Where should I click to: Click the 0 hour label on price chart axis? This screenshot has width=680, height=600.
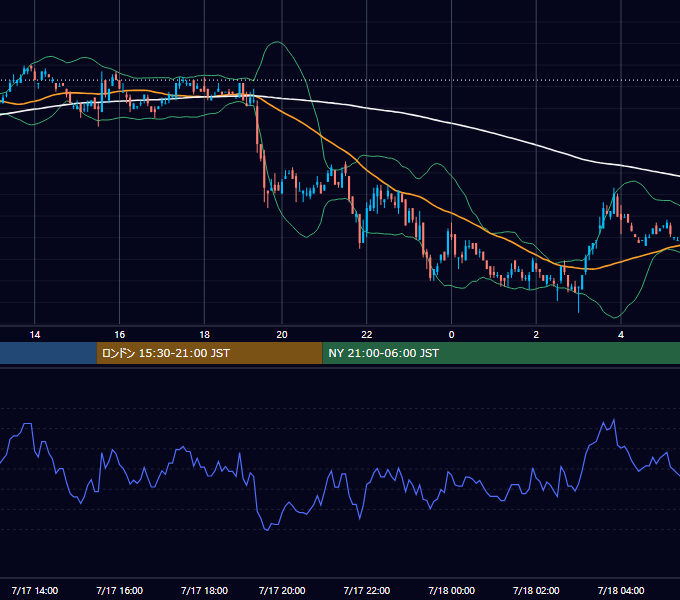[451, 335]
